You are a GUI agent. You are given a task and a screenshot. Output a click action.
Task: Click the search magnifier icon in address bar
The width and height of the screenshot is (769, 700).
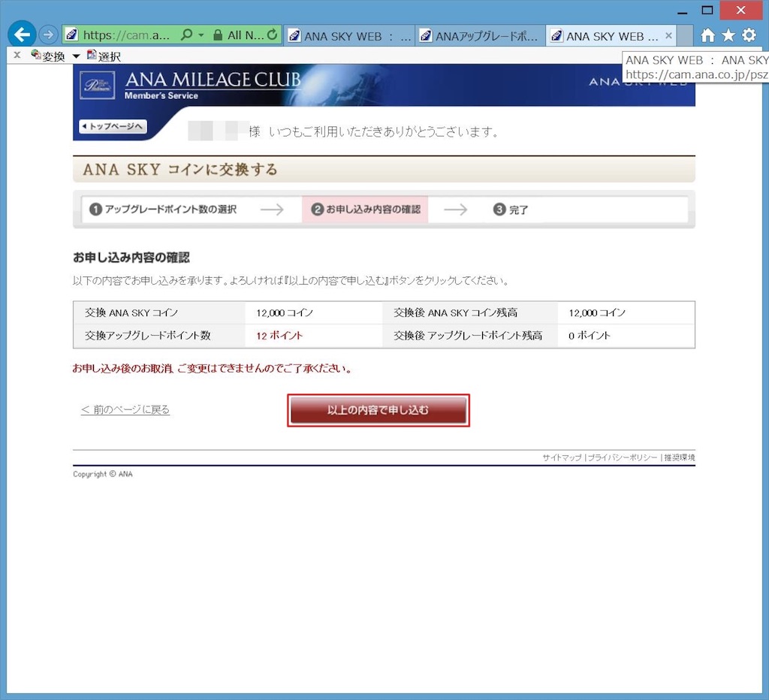click(x=186, y=35)
